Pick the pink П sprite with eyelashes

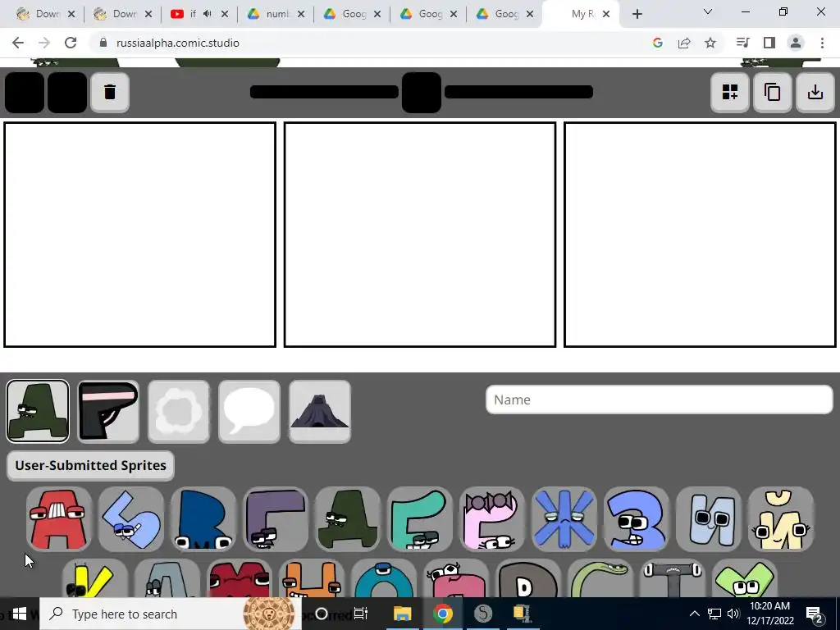click(456, 578)
